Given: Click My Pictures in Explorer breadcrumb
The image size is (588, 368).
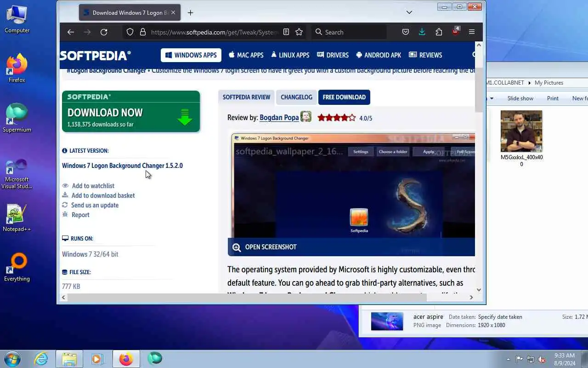Looking at the screenshot, I should coord(549,83).
